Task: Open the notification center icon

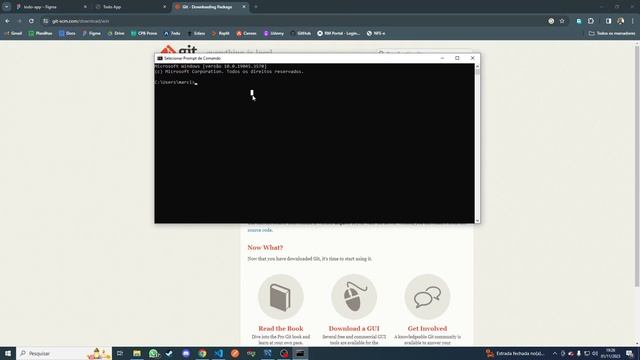Action: [x=630, y=353]
